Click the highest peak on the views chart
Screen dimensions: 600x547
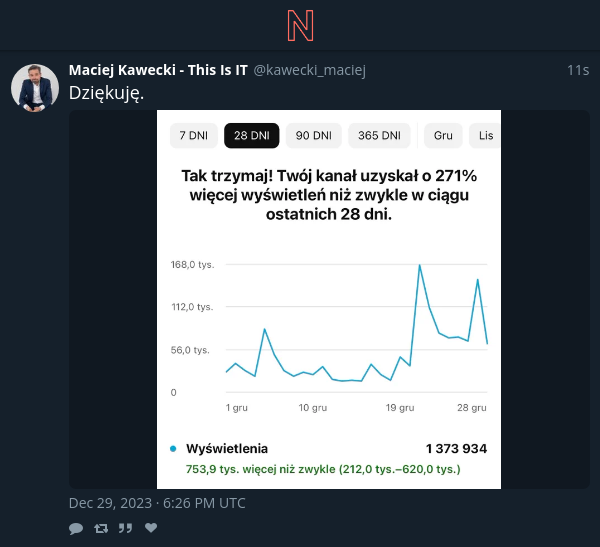419,265
